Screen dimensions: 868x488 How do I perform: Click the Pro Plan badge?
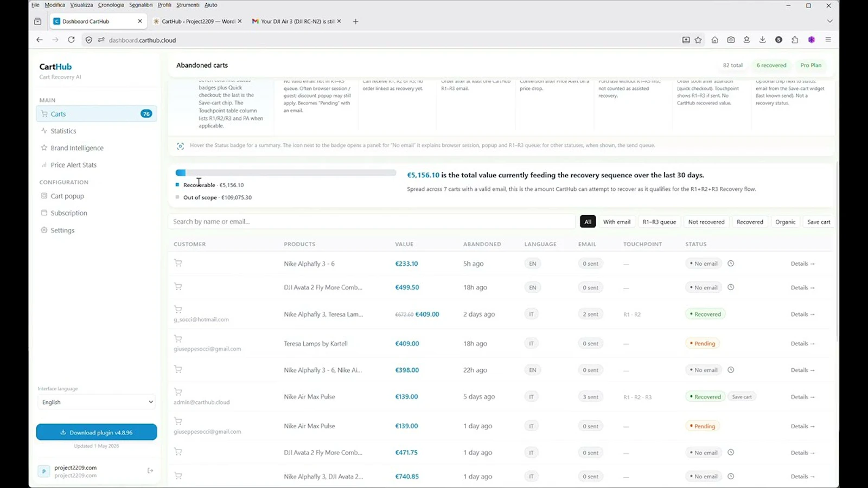pyautogui.click(x=810, y=65)
